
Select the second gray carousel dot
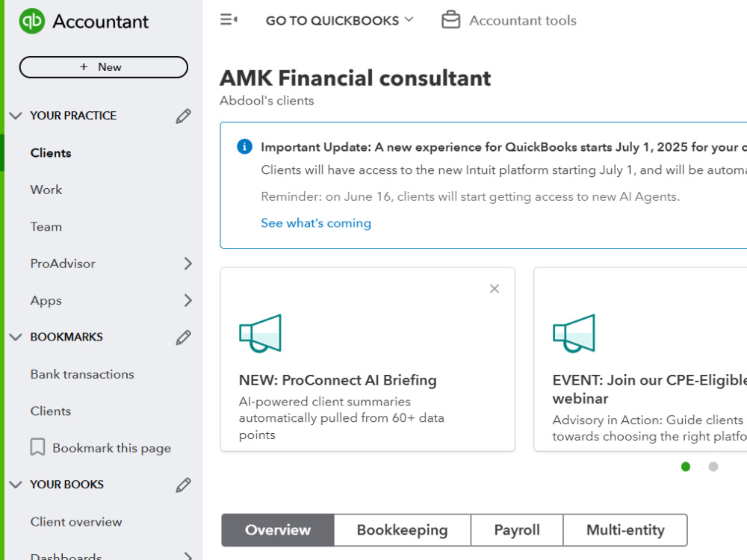click(713, 467)
